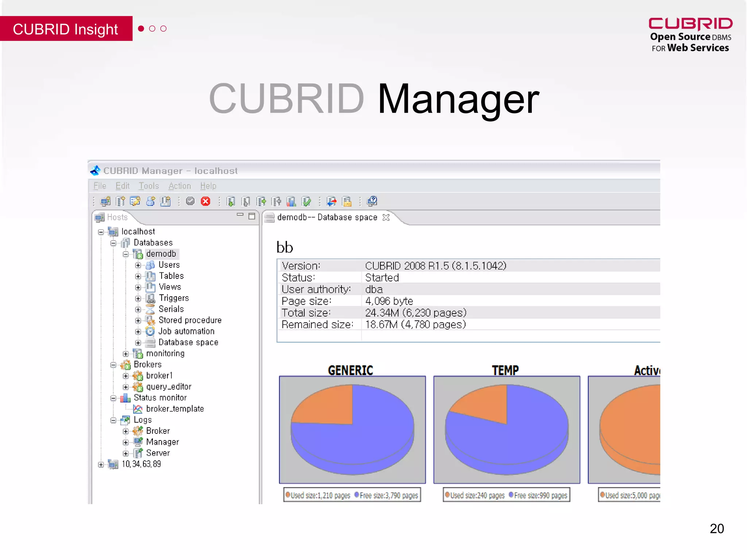Select the Hosts panel tab
The height and width of the screenshot is (560, 747).
click(112, 217)
